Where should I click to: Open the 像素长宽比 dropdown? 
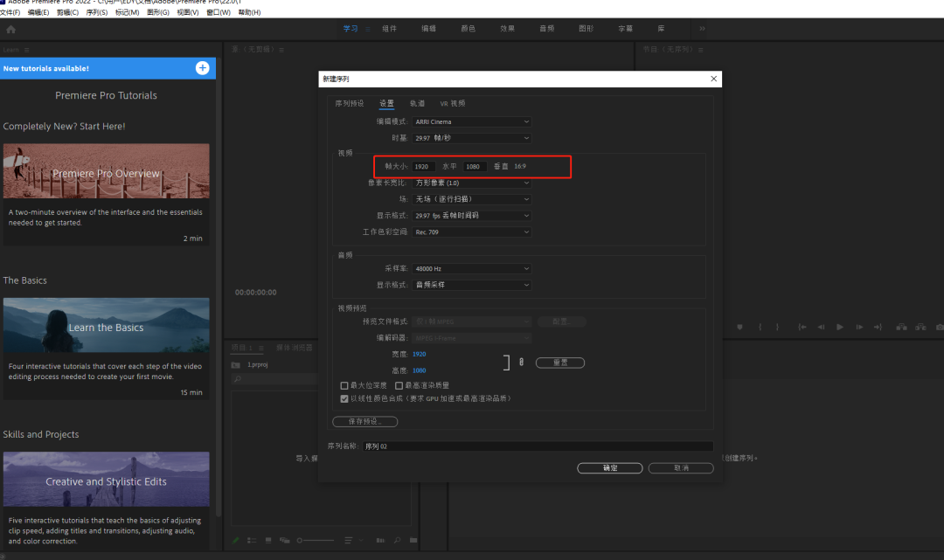pos(471,183)
